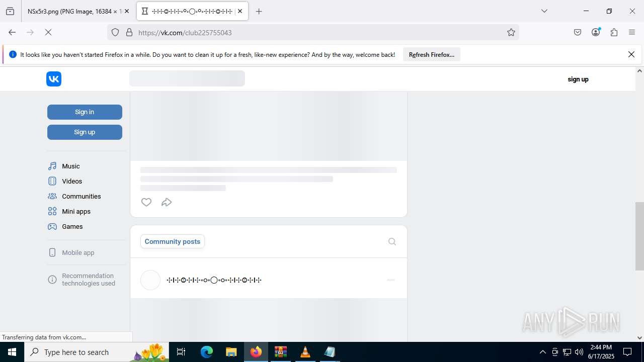This screenshot has height=362, width=644.
Task: Open File Explorer from taskbar
Action: 231,352
